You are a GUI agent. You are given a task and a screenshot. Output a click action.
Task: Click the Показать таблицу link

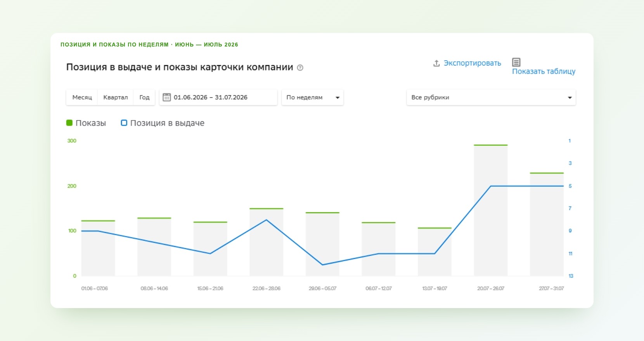[544, 71]
